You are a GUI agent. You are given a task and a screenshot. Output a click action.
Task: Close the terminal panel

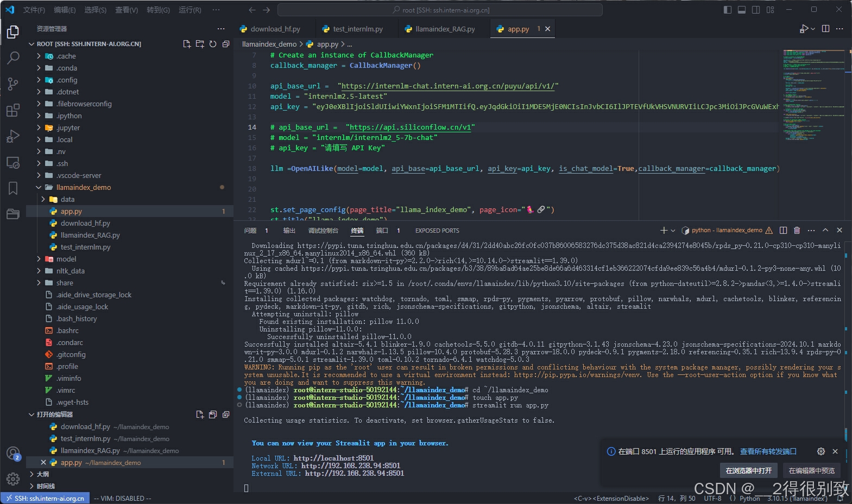840,230
